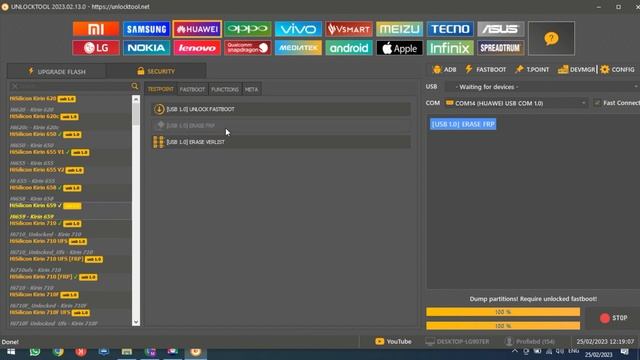640x360 pixels.
Task: Open Chrome from the taskbar
Action: tap(58, 351)
